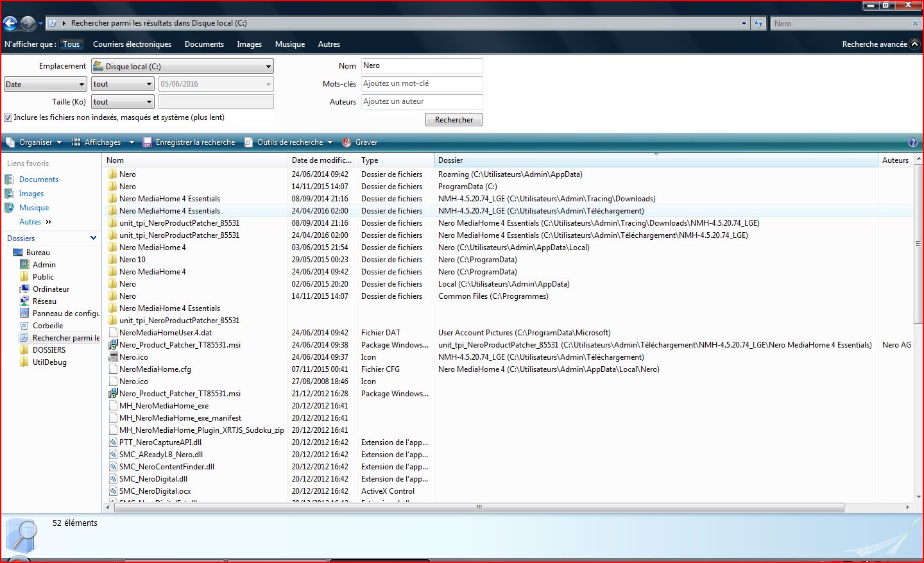
Task: Click the Mots-clés input field
Action: pyautogui.click(x=422, y=84)
